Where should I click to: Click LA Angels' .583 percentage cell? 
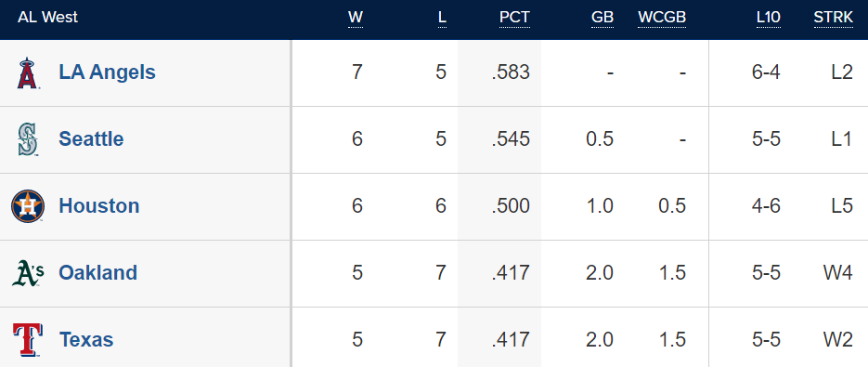point(511,72)
